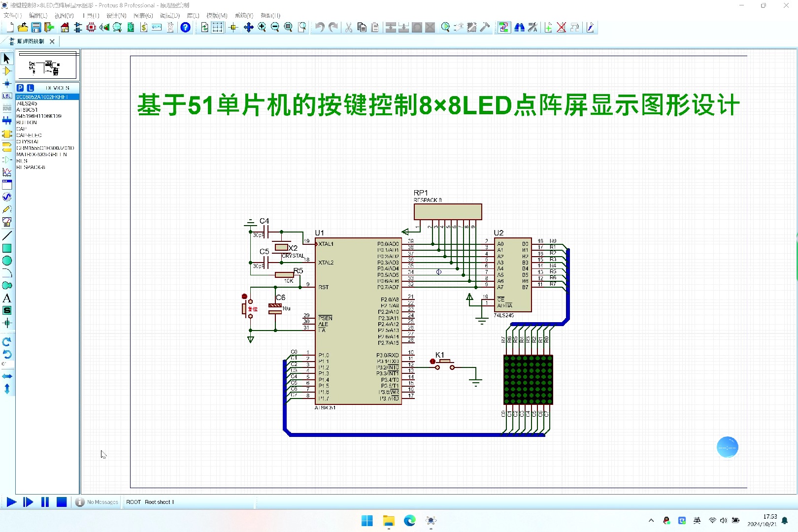The height and width of the screenshot is (532, 798).
Task: Select the Generator Mode tool
Action: pos(7,197)
